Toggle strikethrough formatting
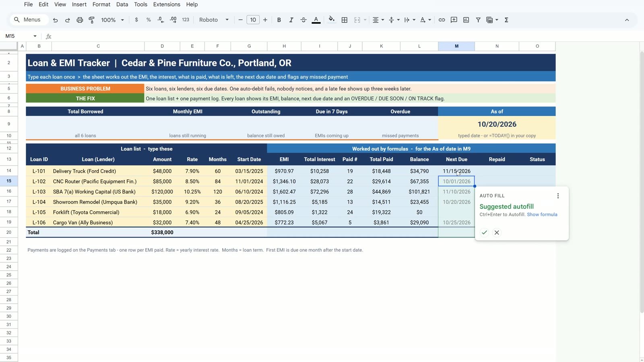644x362 pixels. pos(303,20)
